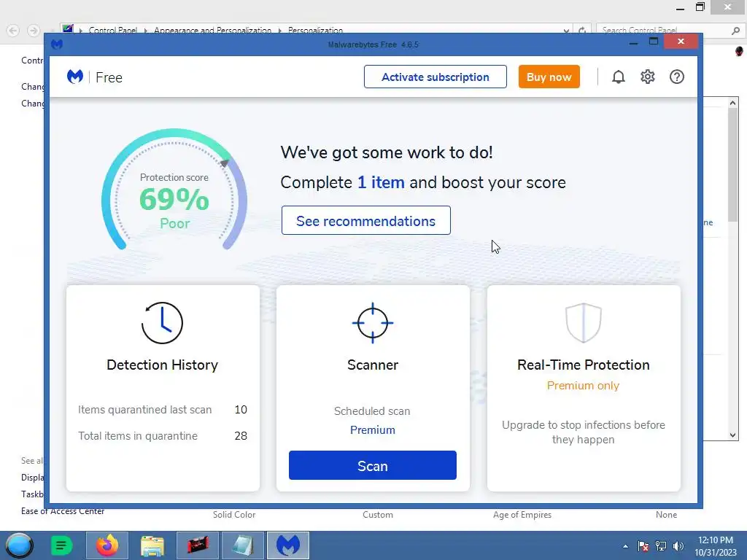Click the Action Center flag tray icon
The image size is (747, 560).
[x=643, y=546]
